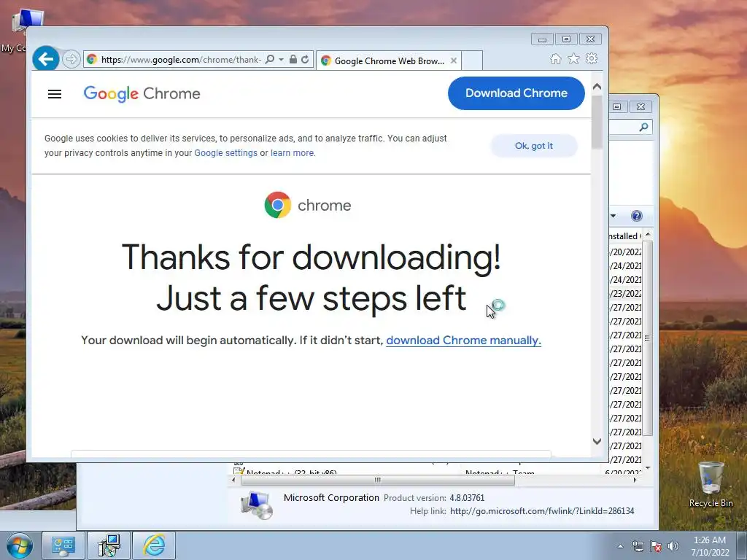Click the volume speaker tray icon
Image resolution: width=747 pixels, height=560 pixels.
(673, 546)
